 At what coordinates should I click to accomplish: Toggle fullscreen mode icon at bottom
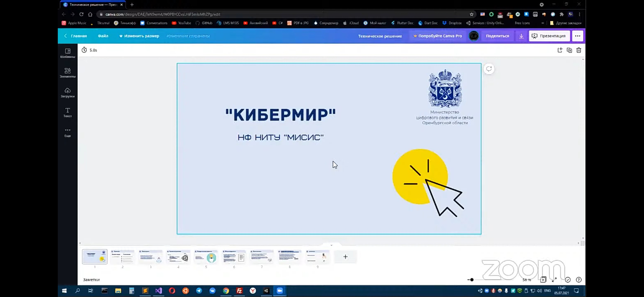click(554, 280)
